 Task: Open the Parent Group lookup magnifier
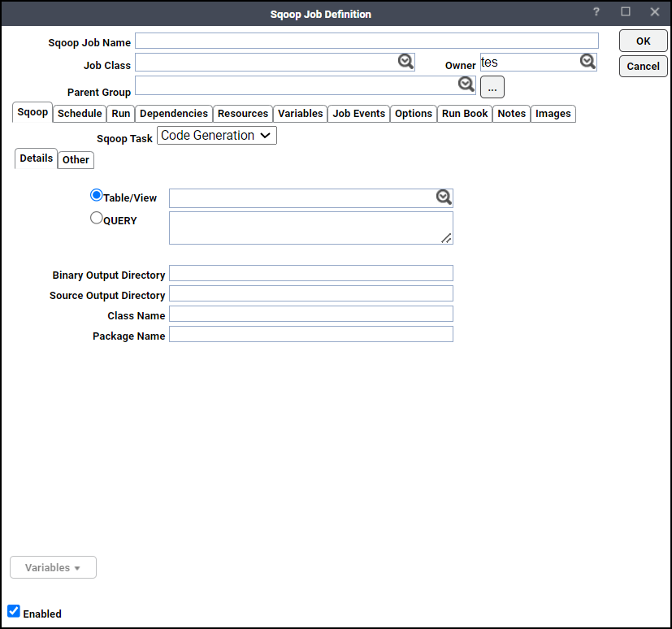(x=466, y=84)
